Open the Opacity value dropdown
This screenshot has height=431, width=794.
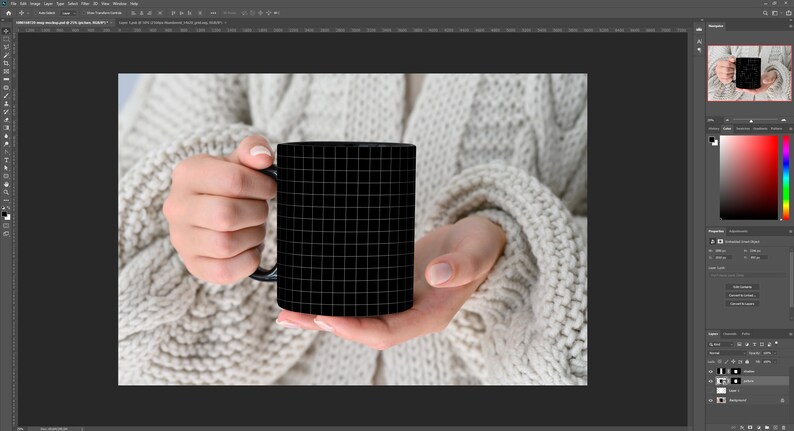point(774,353)
